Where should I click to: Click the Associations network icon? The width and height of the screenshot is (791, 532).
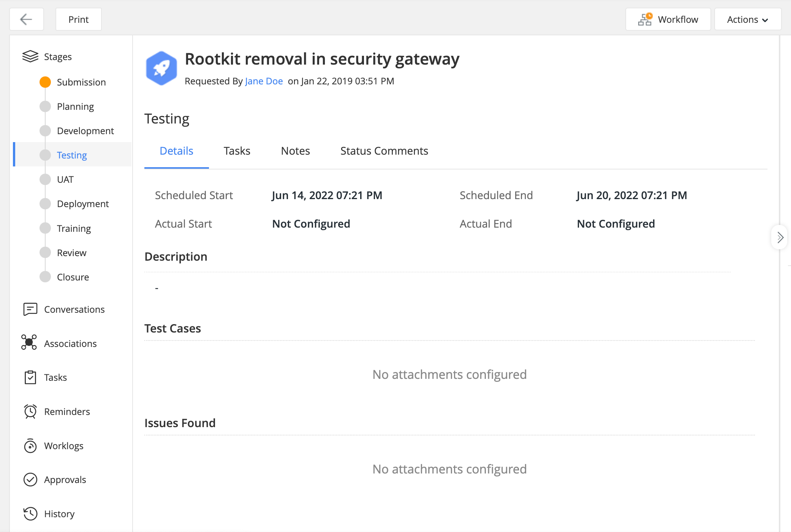point(29,342)
